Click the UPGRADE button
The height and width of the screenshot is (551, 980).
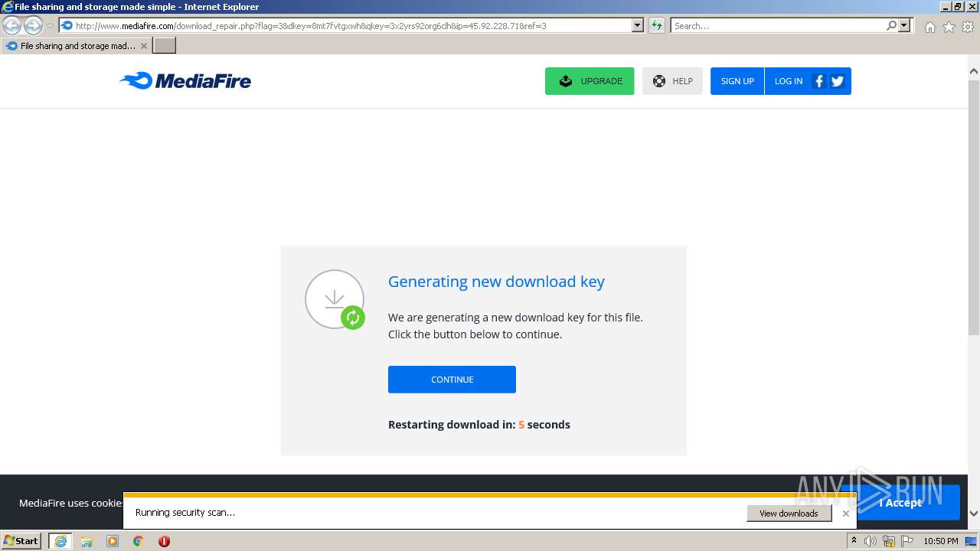[x=590, y=81]
